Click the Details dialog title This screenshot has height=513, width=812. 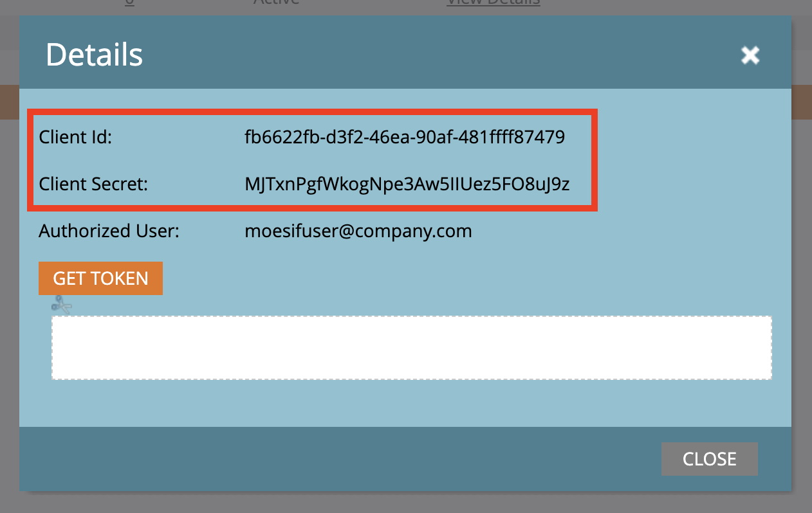[94, 55]
